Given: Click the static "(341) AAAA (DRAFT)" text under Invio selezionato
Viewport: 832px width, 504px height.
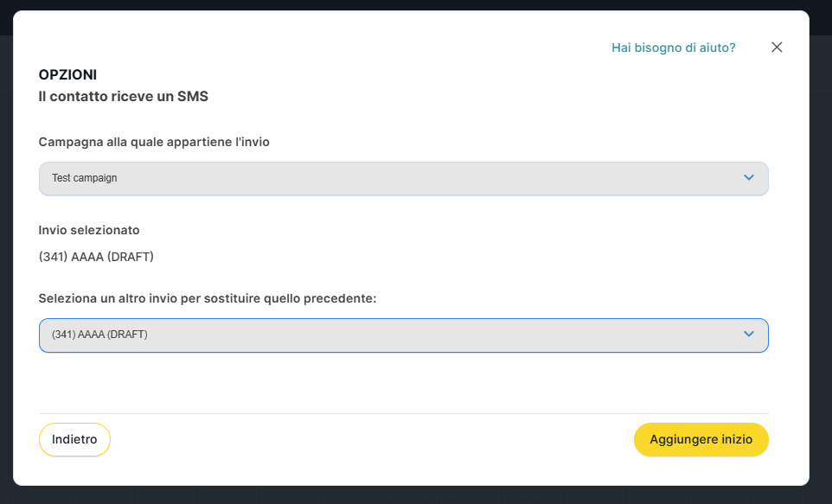Looking at the screenshot, I should [x=96, y=256].
